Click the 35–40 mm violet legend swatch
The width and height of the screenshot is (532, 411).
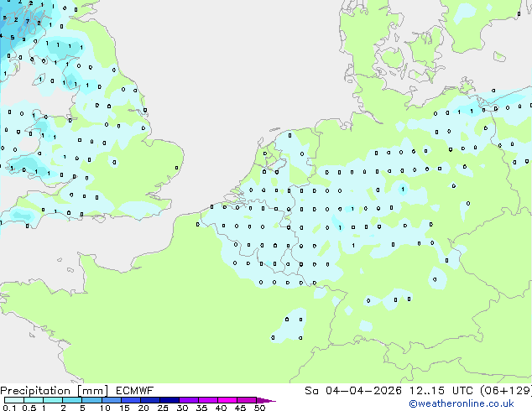point(207,400)
